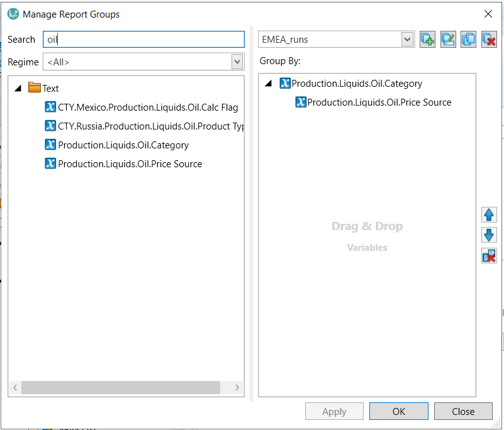Click the orange Text folder icon
Image resolution: width=504 pixels, height=430 pixels.
click(x=35, y=89)
